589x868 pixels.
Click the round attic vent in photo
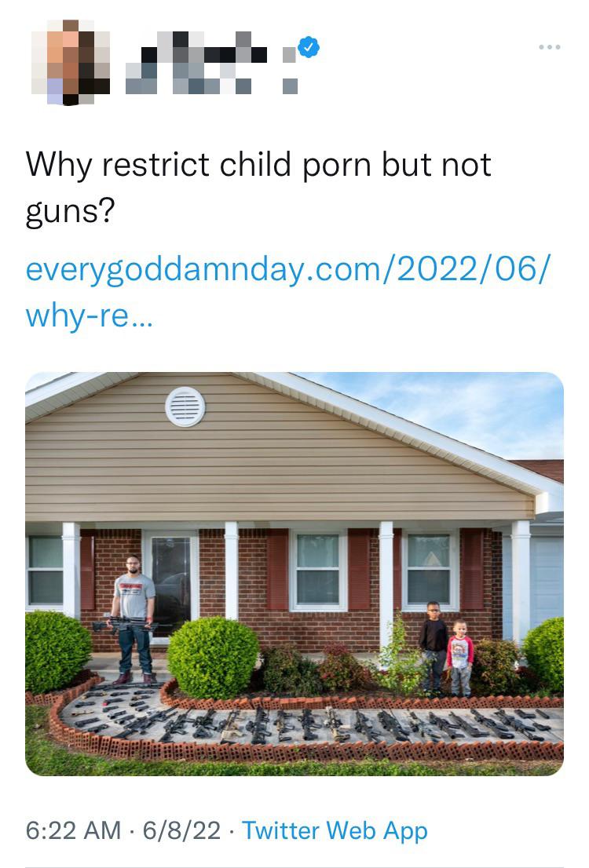185,407
